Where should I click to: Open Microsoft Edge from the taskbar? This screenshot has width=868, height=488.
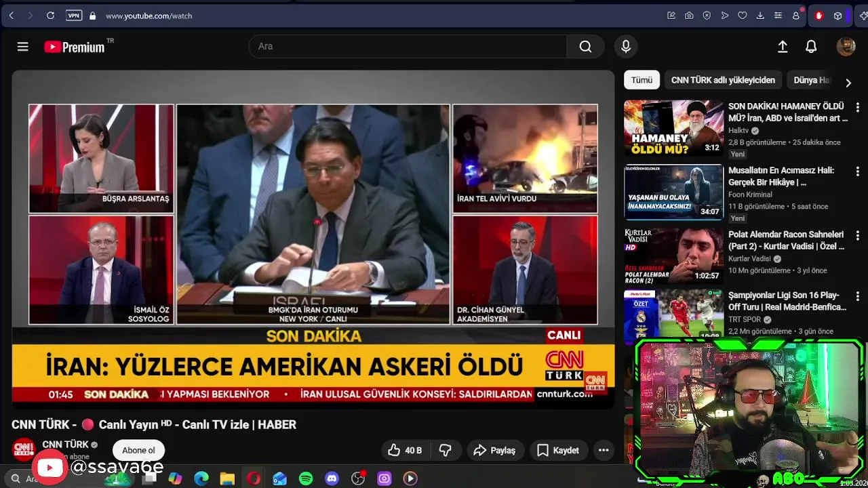[x=201, y=479]
